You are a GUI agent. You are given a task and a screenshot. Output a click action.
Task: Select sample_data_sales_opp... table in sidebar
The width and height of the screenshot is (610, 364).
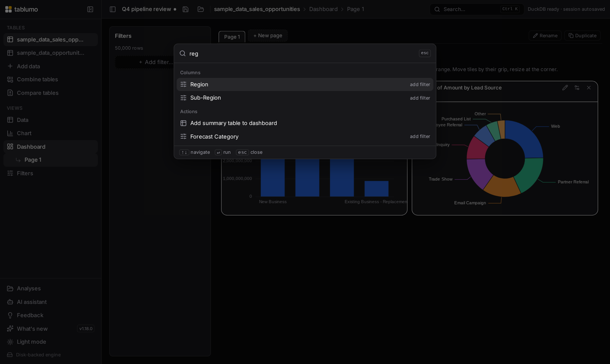[x=51, y=40]
